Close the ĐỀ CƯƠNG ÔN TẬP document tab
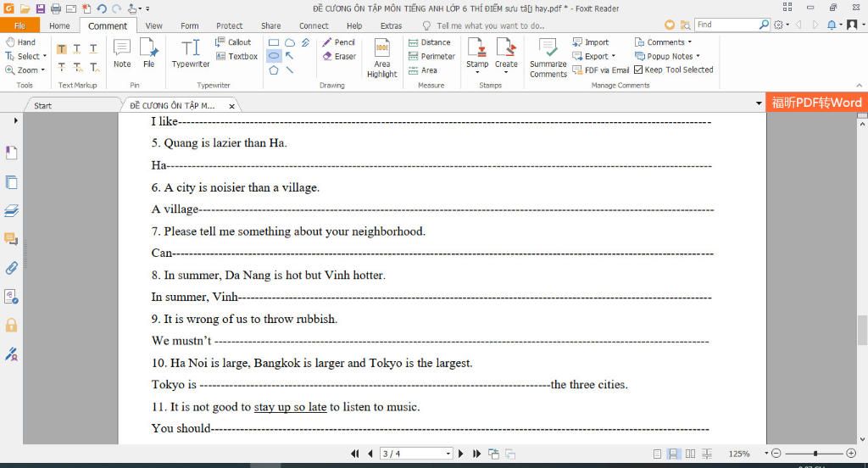Screen dimensions: 868x468 pyautogui.click(x=232, y=106)
